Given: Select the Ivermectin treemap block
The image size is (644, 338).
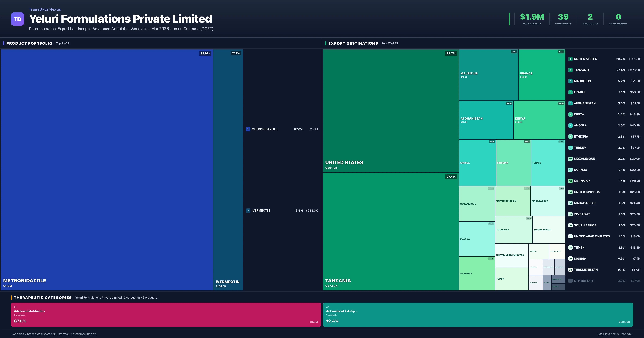Looking at the screenshot, I should [x=228, y=170].
